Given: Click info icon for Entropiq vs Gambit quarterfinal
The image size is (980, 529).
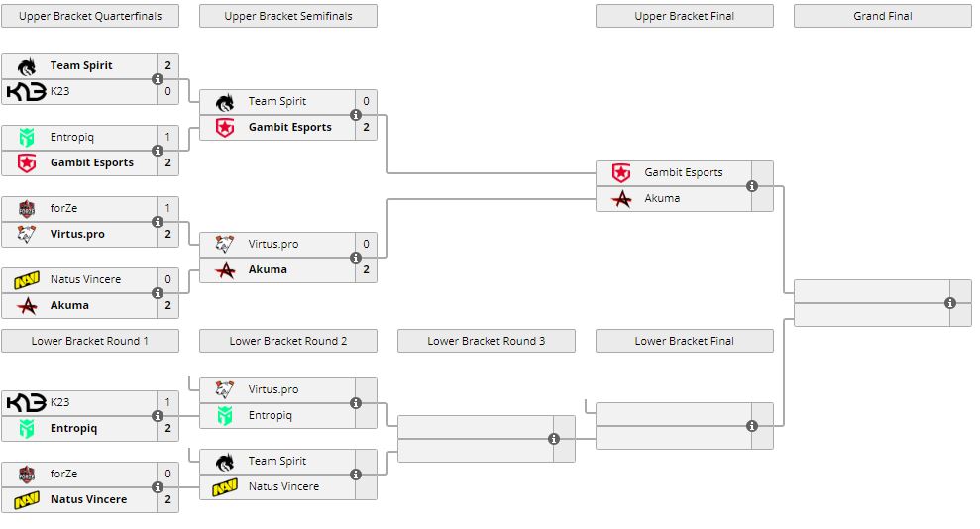Looking at the screenshot, I should click(158, 151).
